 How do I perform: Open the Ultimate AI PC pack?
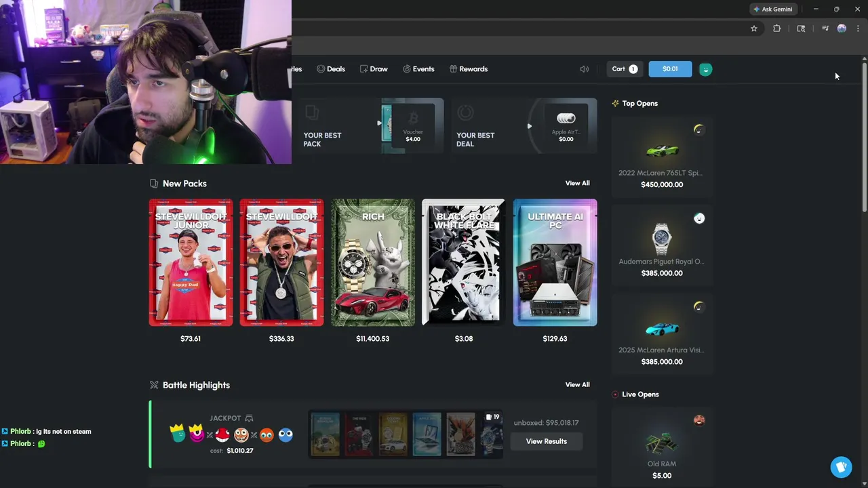[555, 262]
